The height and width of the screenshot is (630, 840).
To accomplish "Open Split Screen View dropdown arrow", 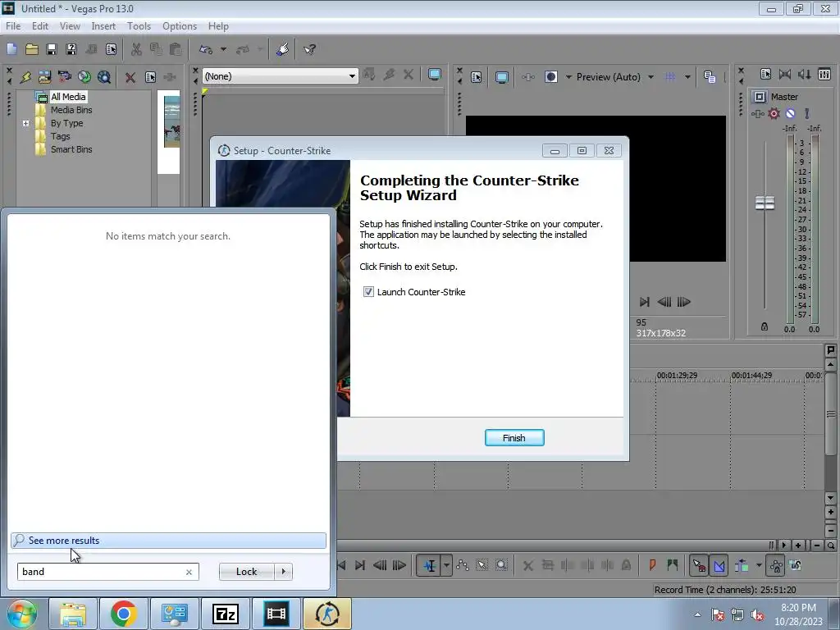I will click(569, 76).
